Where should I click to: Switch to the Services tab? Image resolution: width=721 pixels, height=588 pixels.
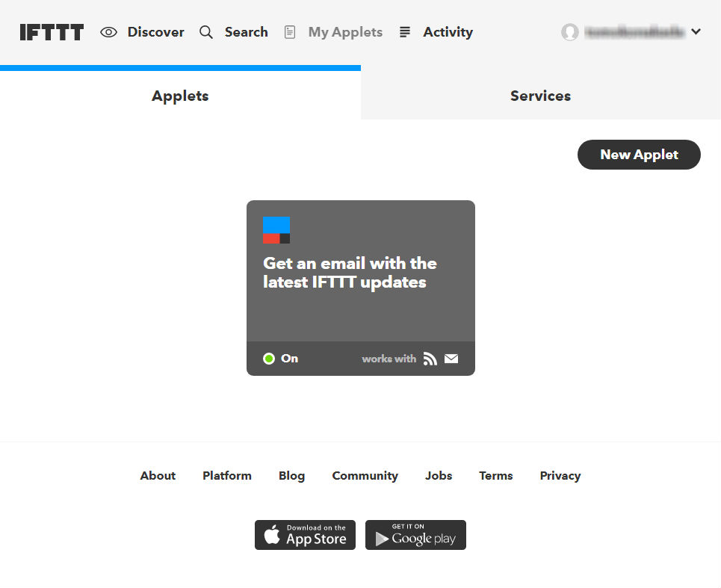click(539, 96)
